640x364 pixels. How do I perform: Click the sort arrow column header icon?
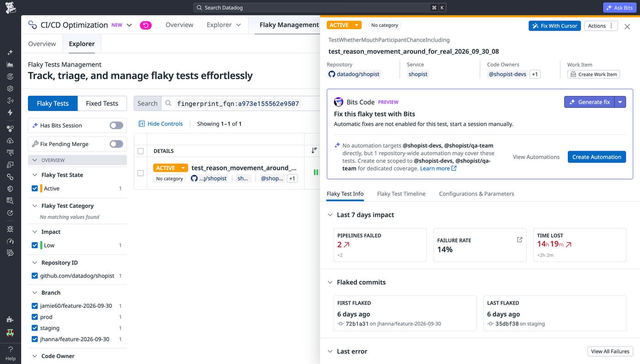pos(314,150)
